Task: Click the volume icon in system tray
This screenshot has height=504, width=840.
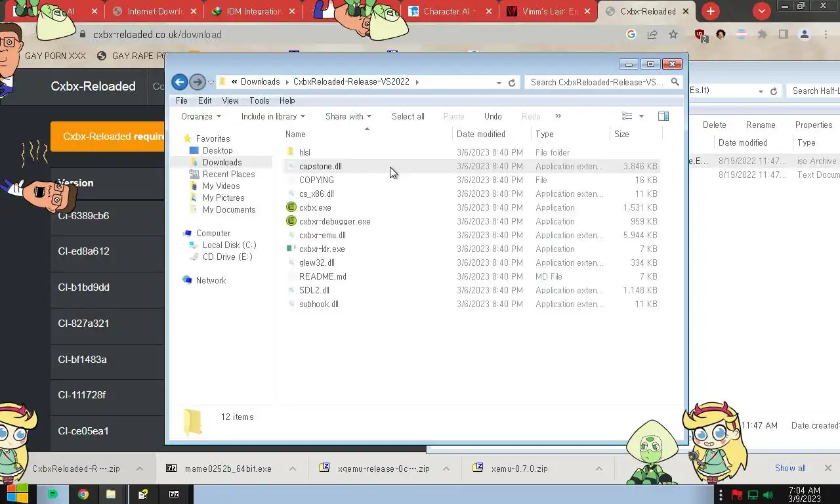Action: click(x=768, y=494)
